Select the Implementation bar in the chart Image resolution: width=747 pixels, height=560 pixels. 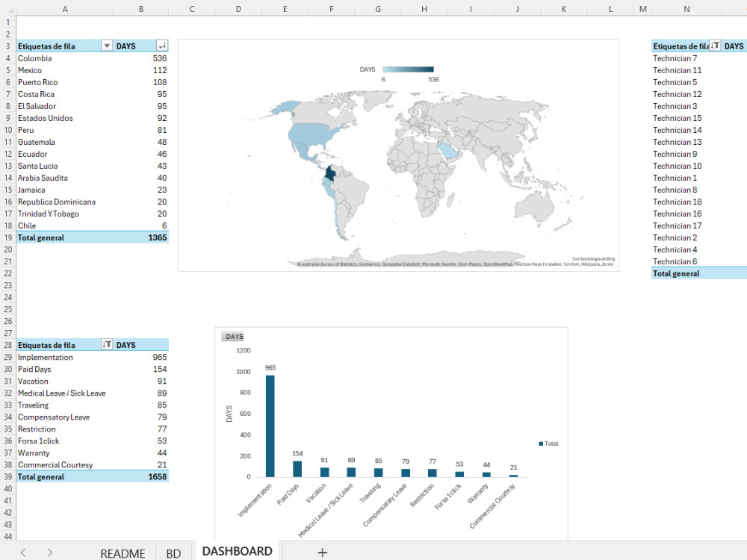coord(270,426)
